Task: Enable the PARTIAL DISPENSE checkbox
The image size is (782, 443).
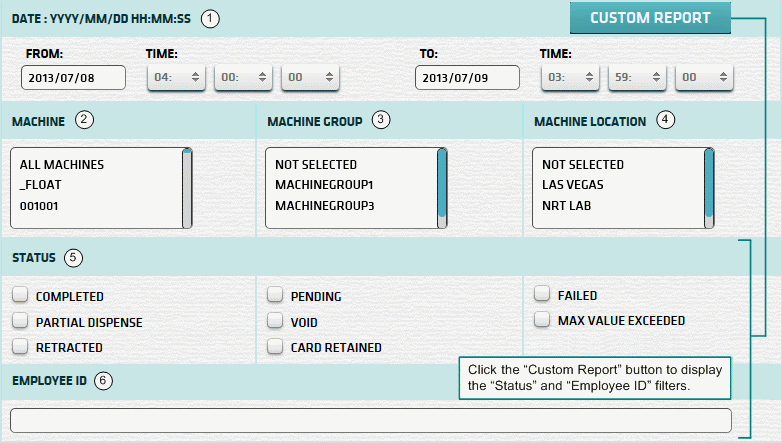Action: pos(20,322)
